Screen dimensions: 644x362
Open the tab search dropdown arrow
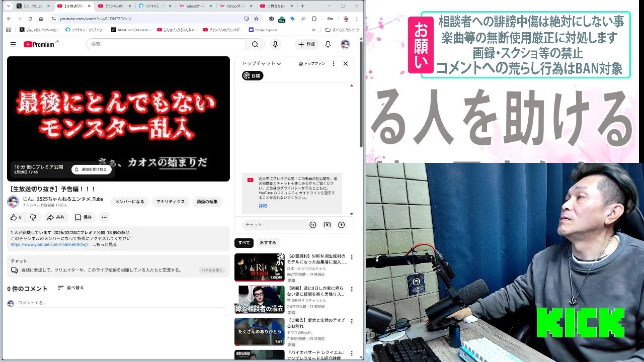tap(9, 6)
